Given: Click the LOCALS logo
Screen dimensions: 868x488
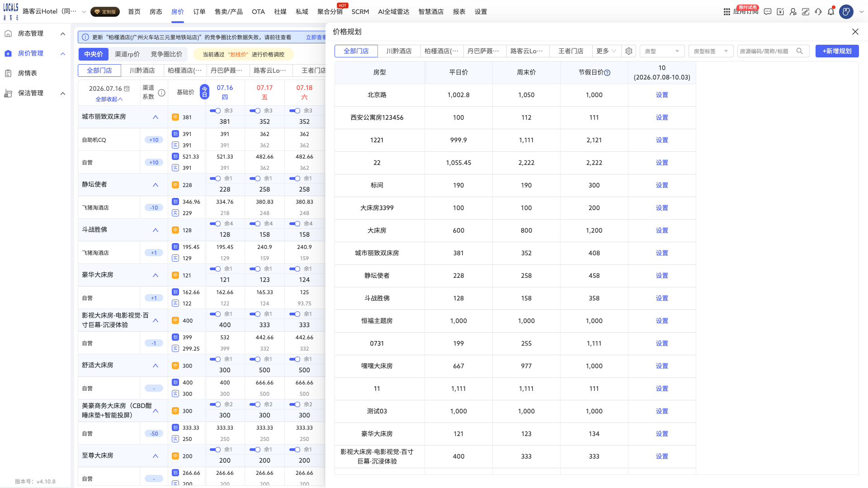Looking at the screenshot, I should 11,11.
